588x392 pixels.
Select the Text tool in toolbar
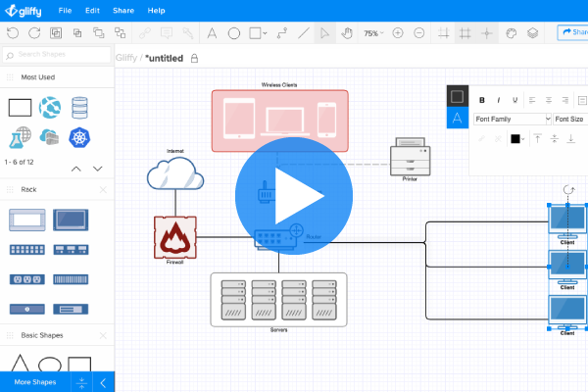(213, 32)
